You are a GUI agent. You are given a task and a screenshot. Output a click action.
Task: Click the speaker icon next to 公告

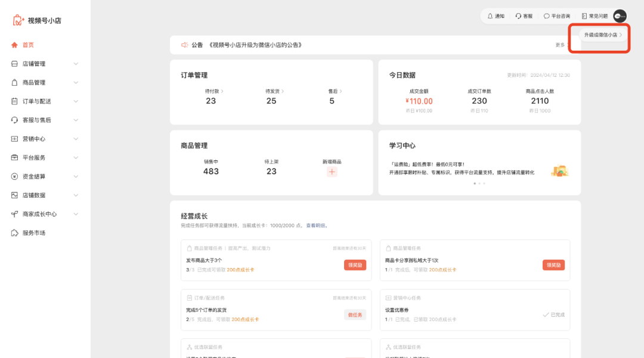[184, 44]
